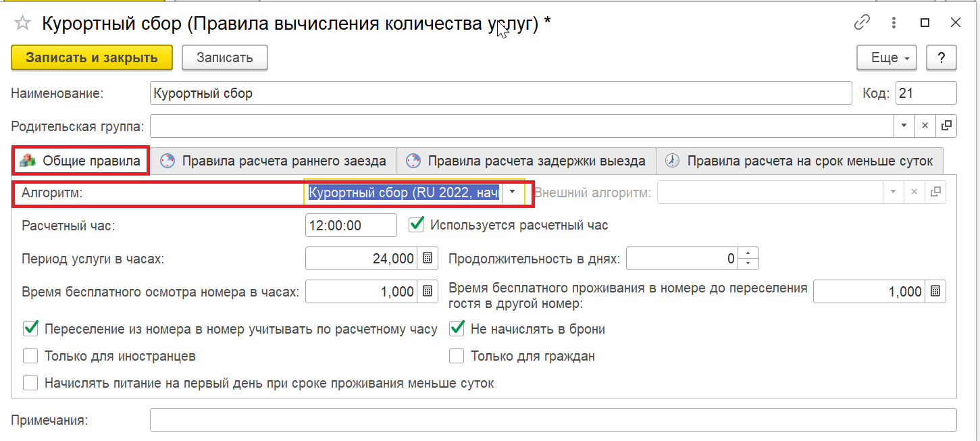Viewport: 980px width, 441px height.
Task: Click the Примечания text field
Action: click(x=553, y=419)
